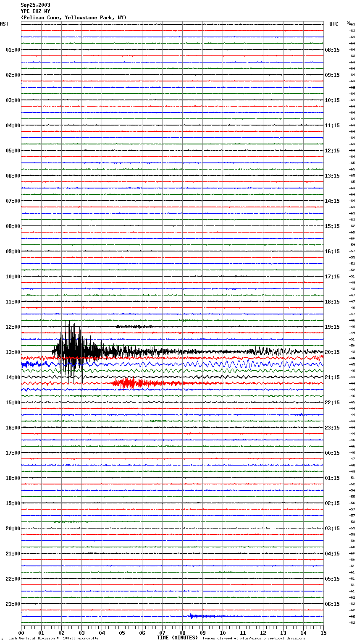Select the 21:15 UTC row label
The height and width of the screenshot is (644, 357).
point(332,377)
